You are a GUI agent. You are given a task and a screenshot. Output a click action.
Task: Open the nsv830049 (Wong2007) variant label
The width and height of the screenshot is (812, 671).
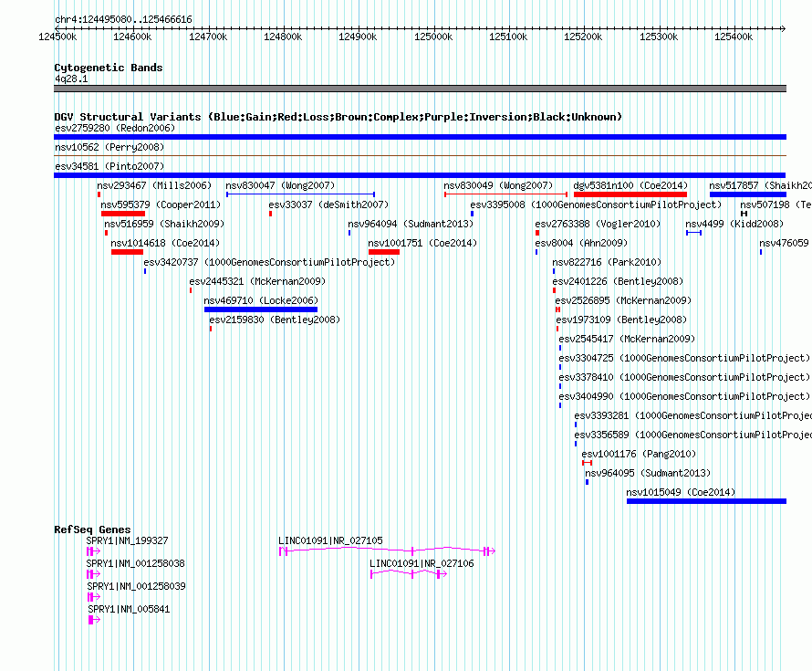pos(498,185)
